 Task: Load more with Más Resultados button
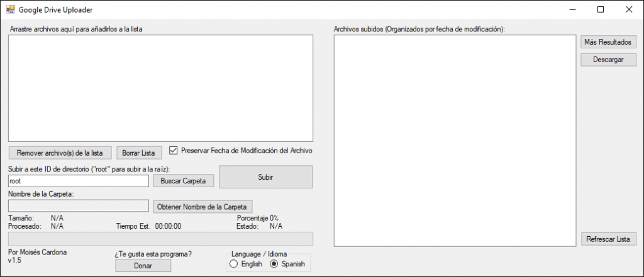click(x=608, y=42)
